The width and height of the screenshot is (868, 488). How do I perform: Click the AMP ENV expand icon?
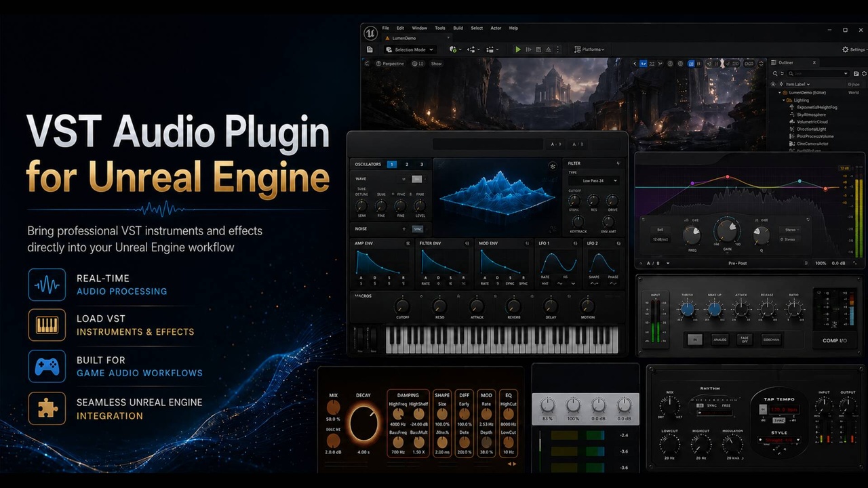tap(408, 243)
